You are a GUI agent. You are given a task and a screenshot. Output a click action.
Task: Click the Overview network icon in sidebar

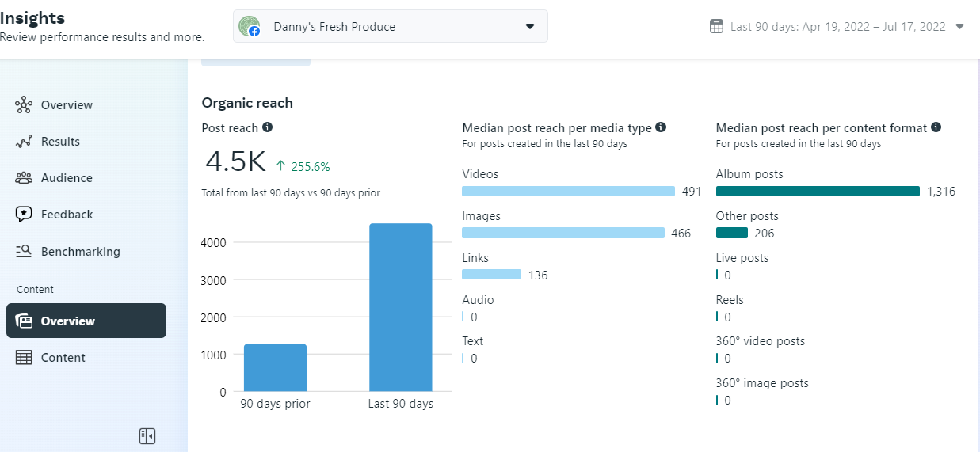(24, 105)
